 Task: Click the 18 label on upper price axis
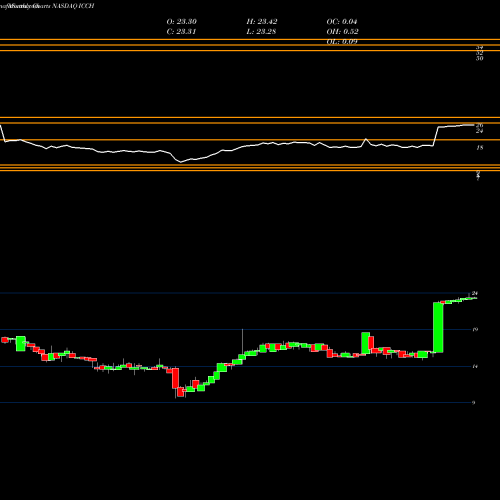[x=479, y=148]
